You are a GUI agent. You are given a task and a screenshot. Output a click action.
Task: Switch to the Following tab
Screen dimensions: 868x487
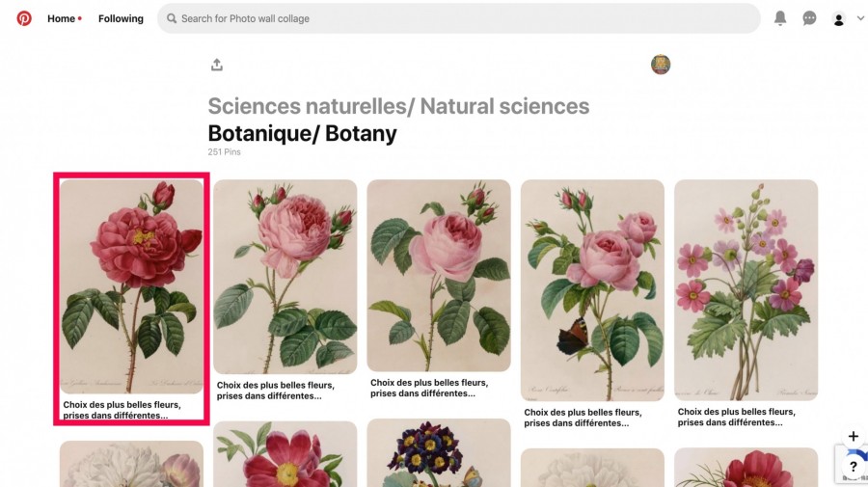coord(121,18)
